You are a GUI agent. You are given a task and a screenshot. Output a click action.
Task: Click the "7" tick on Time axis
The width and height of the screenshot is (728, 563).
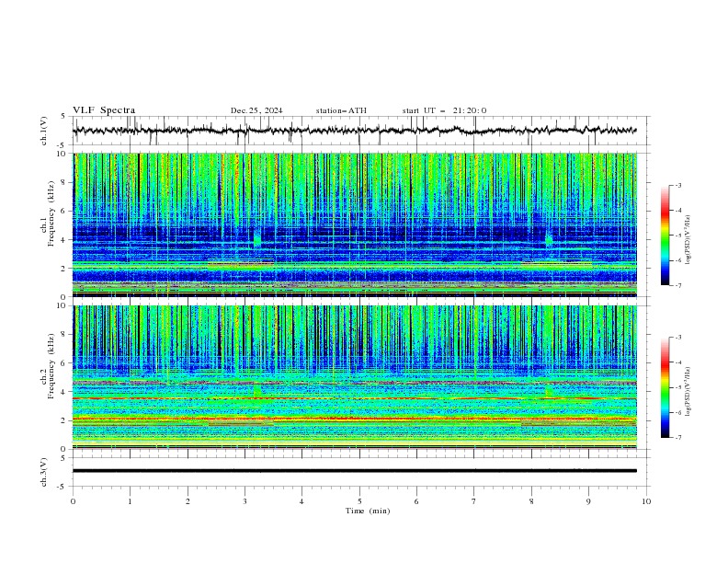click(x=474, y=501)
